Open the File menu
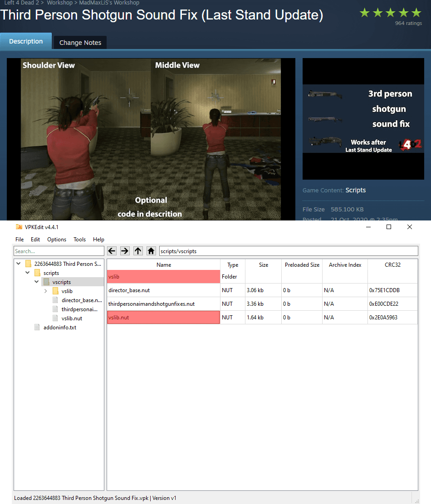The width and height of the screenshot is (431, 504). click(20, 240)
